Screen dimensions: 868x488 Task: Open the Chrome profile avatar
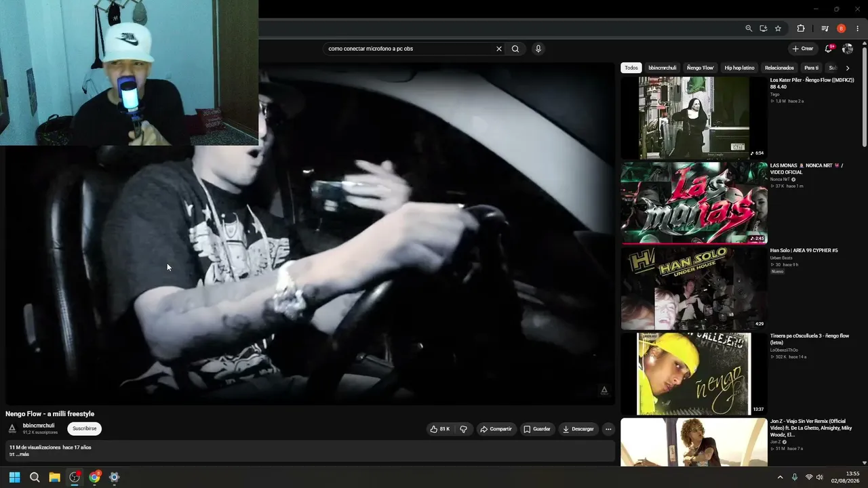click(842, 28)
